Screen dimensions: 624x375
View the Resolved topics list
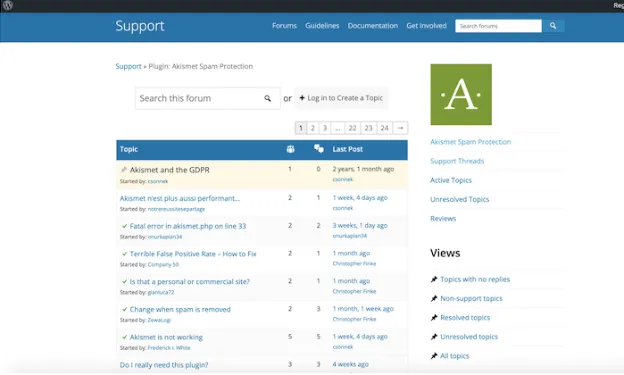point(465,318)
